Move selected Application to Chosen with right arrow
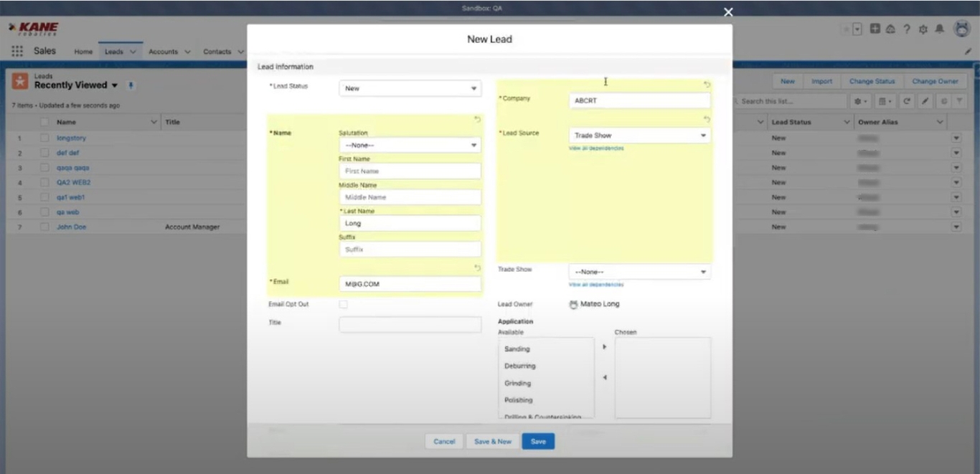 coord(604,347)
